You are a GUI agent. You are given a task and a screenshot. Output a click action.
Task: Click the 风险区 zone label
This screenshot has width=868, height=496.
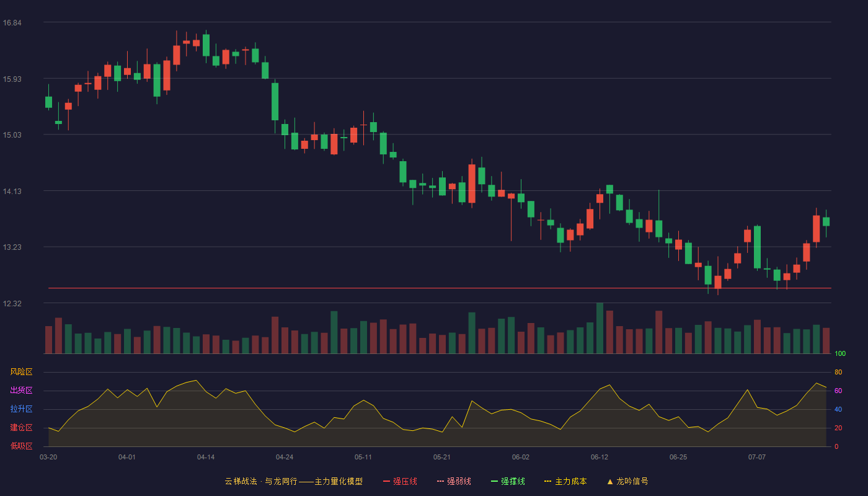[x=21, y=372]
